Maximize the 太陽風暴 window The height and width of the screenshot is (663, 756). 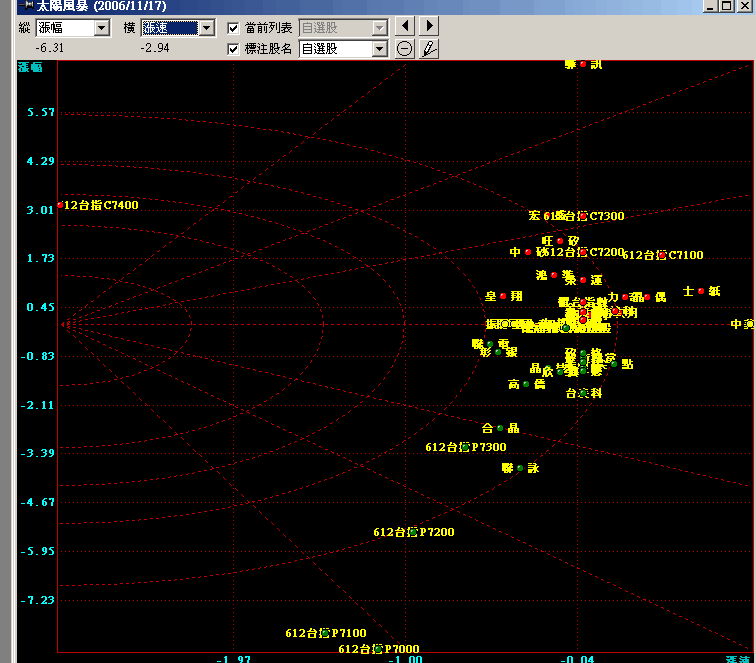[727, 6]
